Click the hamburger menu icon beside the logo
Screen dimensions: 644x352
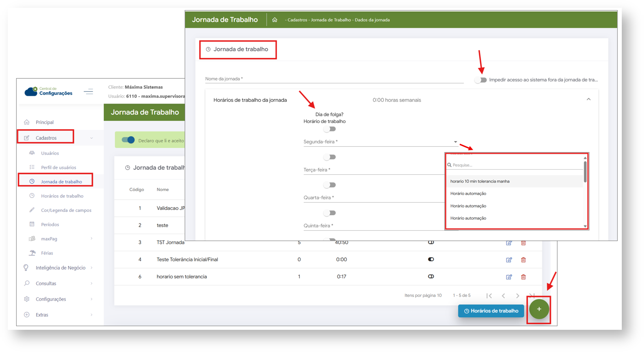[x=88, y=92]
